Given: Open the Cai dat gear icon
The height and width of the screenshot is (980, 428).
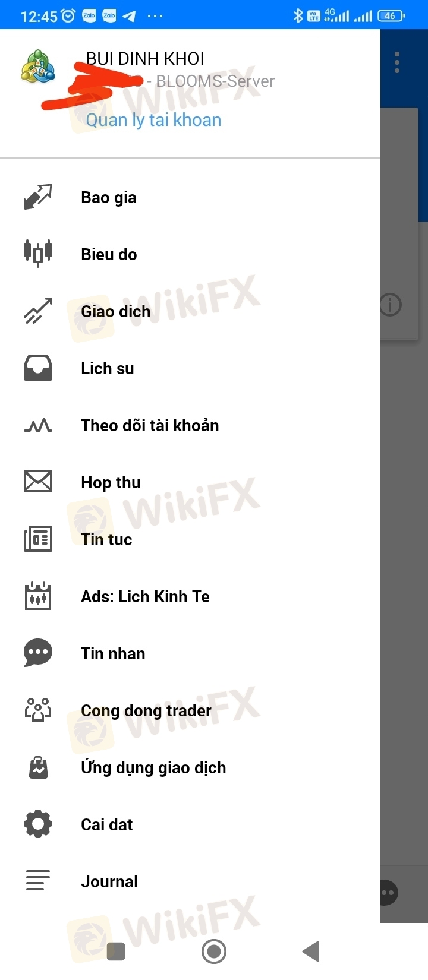Looking at the screenshot, I should click(x=38, y=824).
